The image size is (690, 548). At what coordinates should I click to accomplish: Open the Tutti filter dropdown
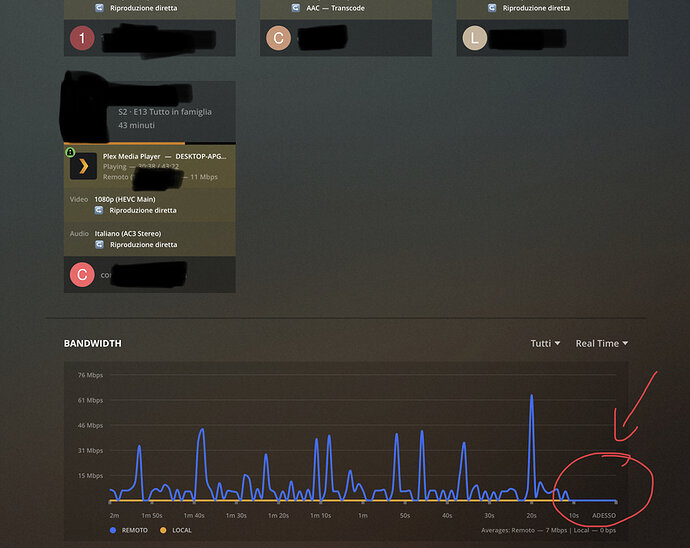click(545, 343)
